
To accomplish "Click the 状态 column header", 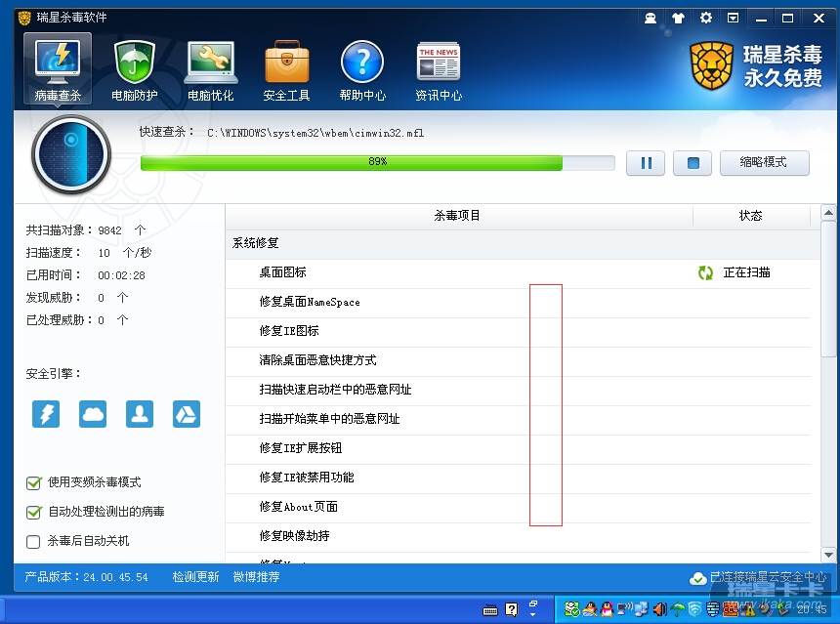I will tap(750, 216).
